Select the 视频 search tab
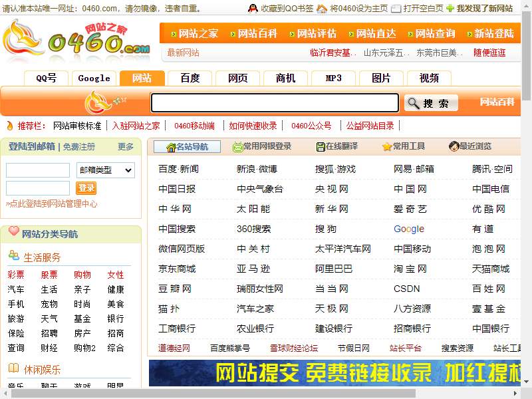Viewport: 532px width, 399px height. 429,78
